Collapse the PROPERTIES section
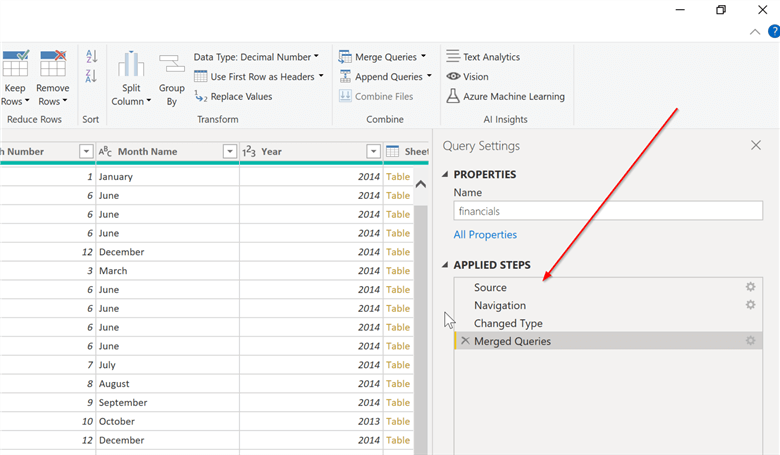Screen dimensions: 780x455 [446, 174]
